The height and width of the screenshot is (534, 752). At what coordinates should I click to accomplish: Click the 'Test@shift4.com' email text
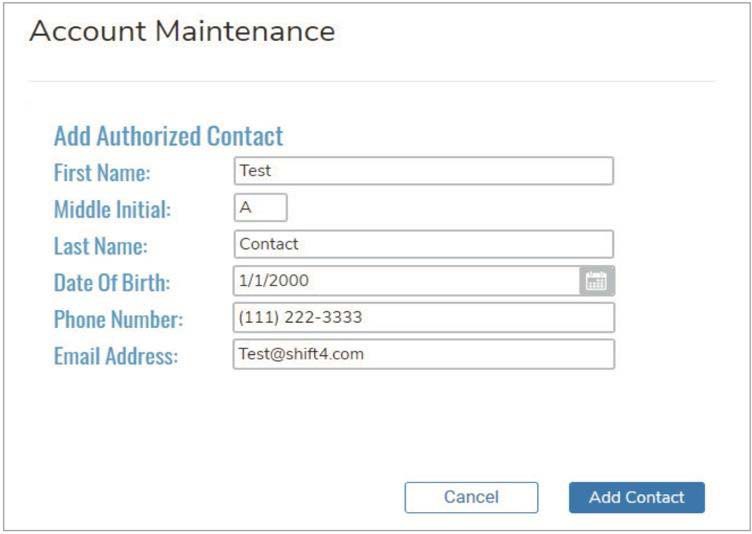coord(301,354)
